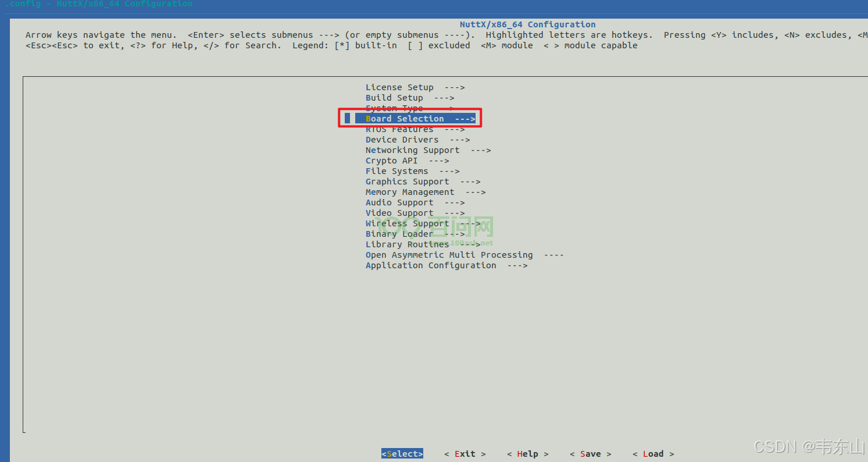This screenshot has width=868, height=462.
Task: Open the Device Drivers submenu
Action: pyautogui.click(x=417, y=140)
